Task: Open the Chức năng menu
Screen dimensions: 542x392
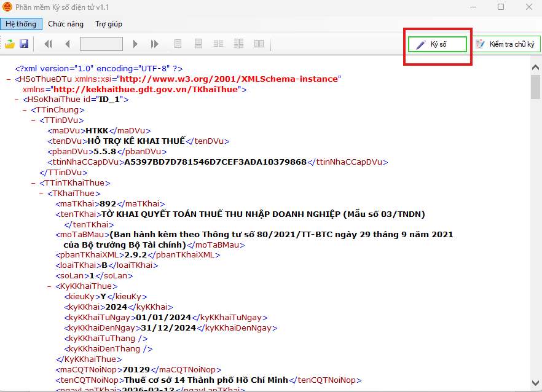Action: tap(65, 24)
